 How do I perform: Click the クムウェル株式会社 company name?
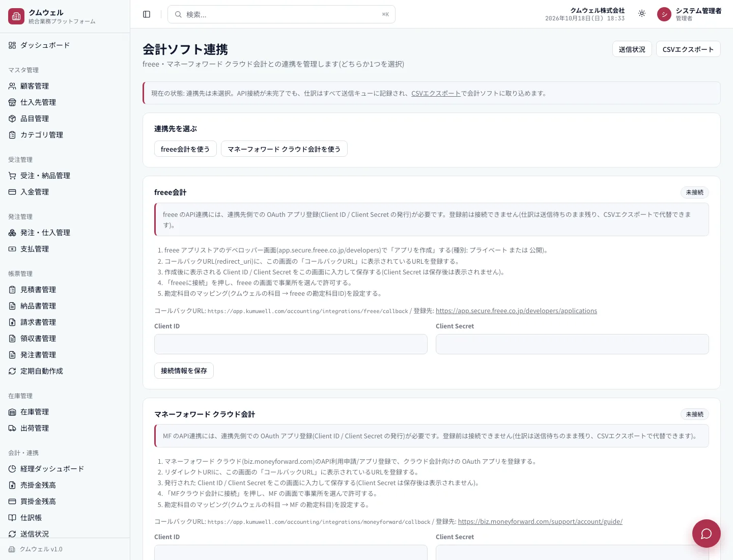(597, 10)
